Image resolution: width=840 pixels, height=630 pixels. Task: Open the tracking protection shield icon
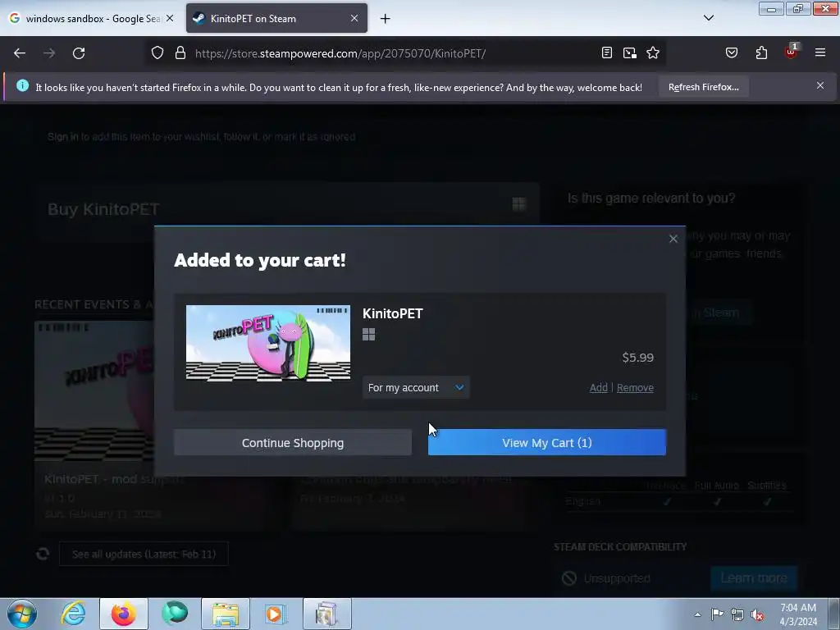[x=157, y=53]
